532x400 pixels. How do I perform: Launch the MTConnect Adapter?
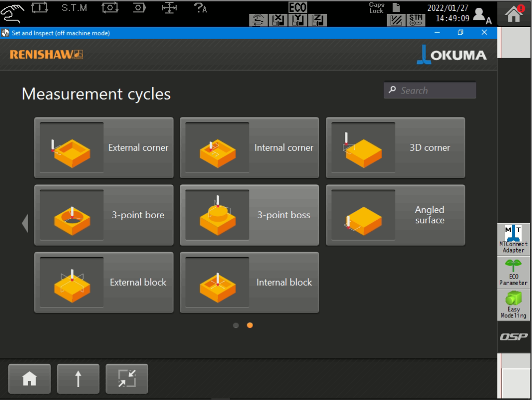[513, 239]
